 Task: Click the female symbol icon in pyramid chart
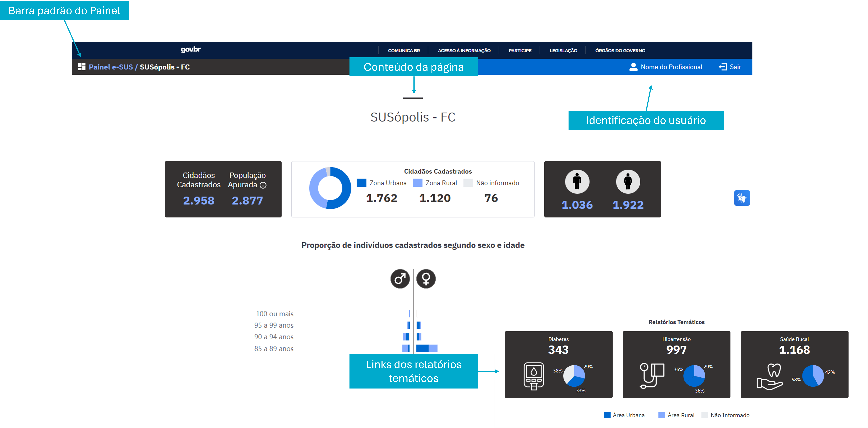click(426, 279)
